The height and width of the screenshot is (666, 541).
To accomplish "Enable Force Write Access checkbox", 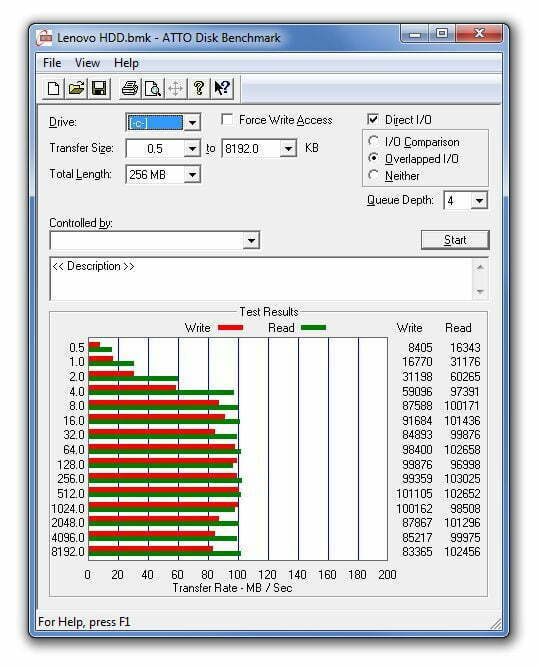I will tap(227, 120).
